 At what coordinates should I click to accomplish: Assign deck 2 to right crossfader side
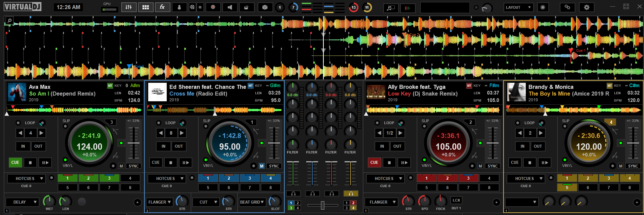pyautogui.click(x=353, y=203)
